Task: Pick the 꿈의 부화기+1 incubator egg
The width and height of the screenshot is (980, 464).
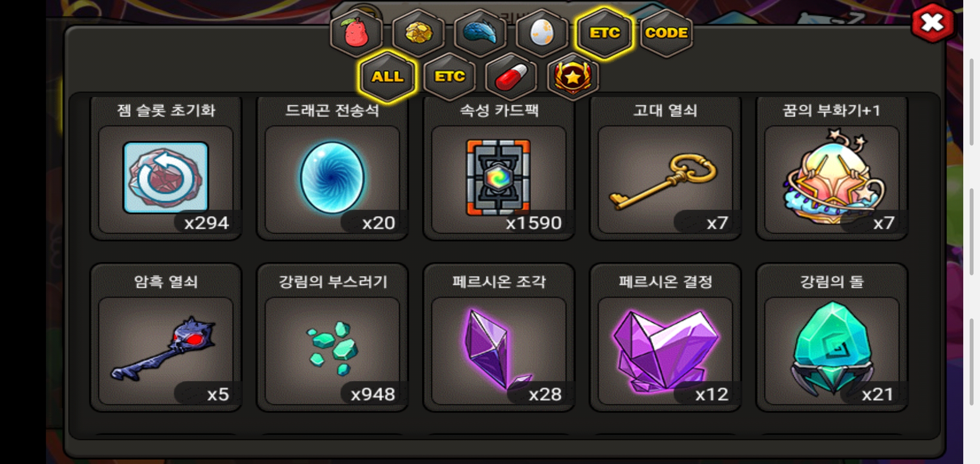Action: tap(832, 168)
